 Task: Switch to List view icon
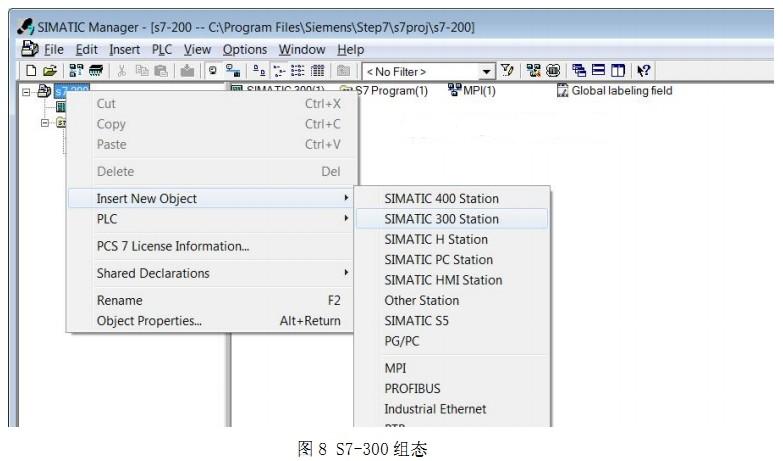298,70
